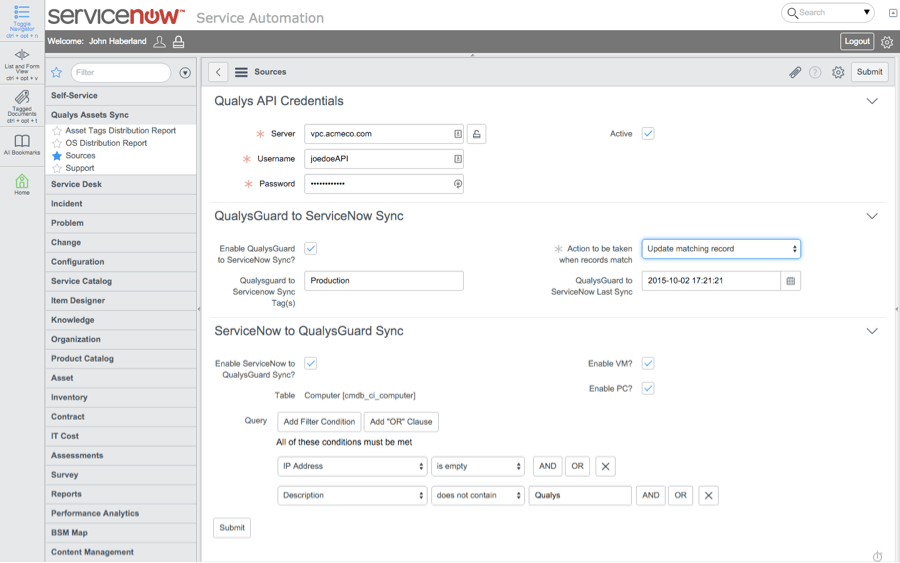Click AND on the IP Address row
The width and height of the screenshot is (900, 563).
click(x=548, y=466)
